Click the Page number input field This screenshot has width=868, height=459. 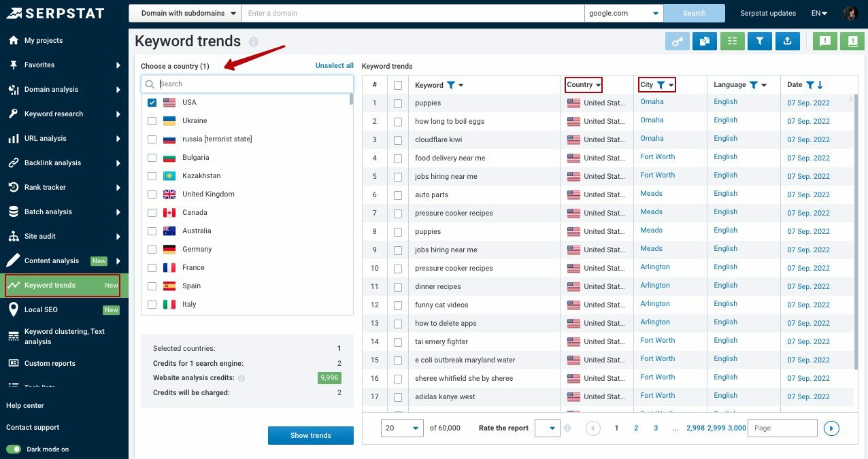(782, 428)
